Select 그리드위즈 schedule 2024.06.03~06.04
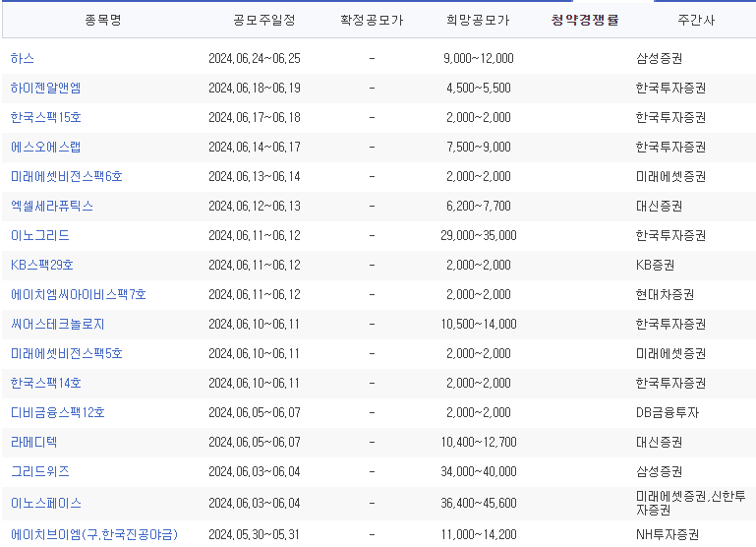 click(x=255, y=471)
